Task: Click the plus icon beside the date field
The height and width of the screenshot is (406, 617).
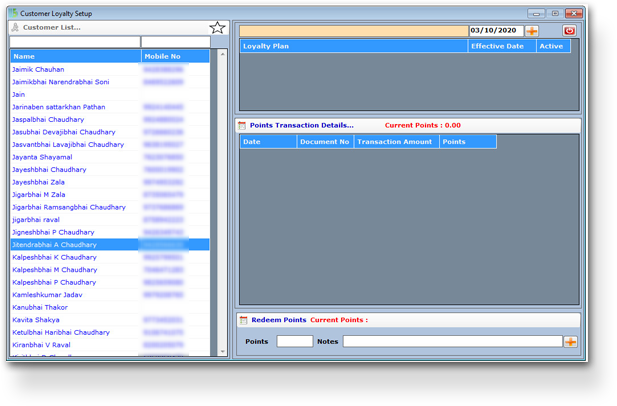Action: (x=531, y=31)
